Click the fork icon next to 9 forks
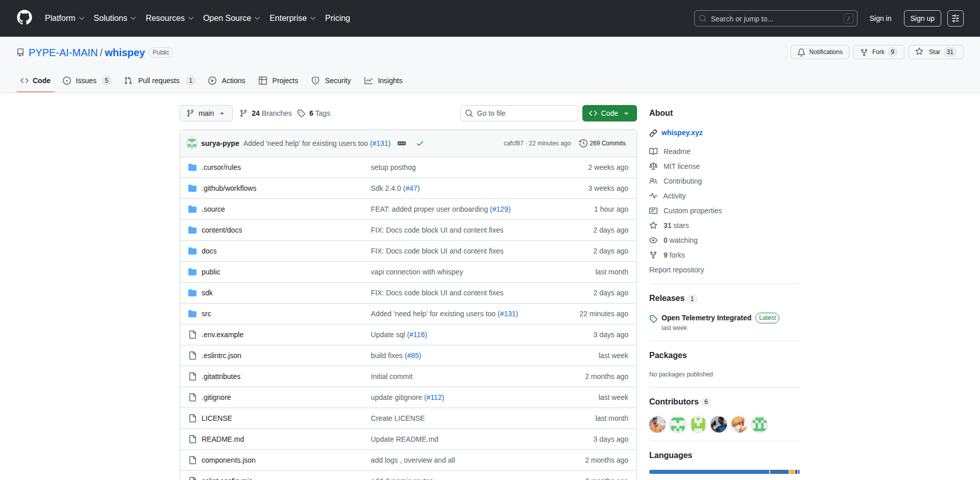980x480 pixels. (x=653, y=255)
